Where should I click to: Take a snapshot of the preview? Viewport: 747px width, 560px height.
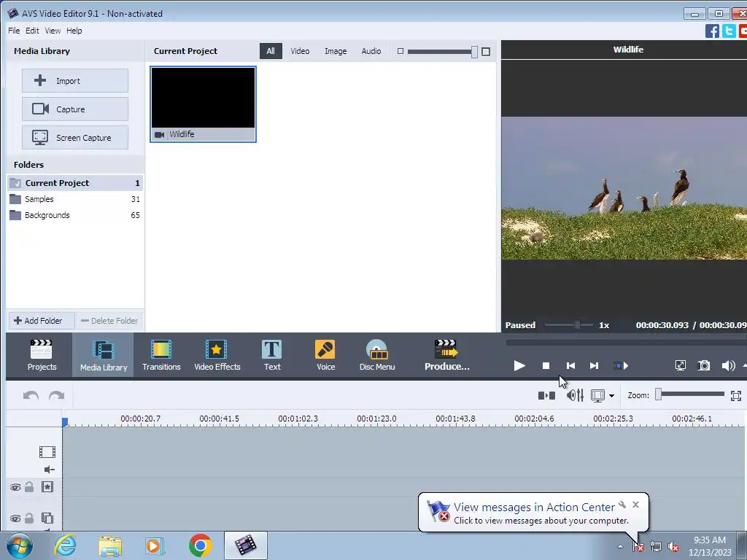pyautogui.click(x=704, y=366)
